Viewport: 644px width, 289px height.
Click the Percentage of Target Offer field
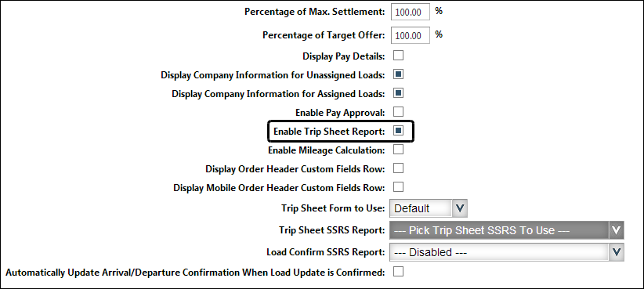pyautogui.click(x=410, y=35)
